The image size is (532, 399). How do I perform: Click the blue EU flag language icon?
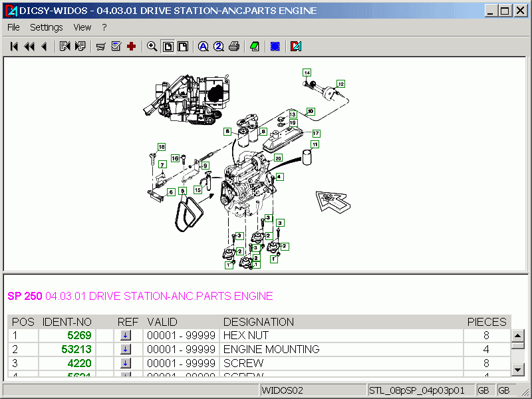coord(275,46)
